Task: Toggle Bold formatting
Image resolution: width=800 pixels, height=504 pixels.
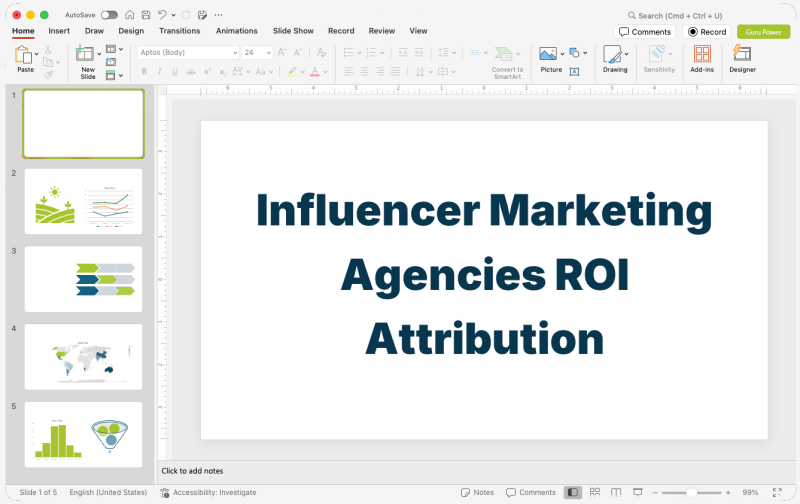Action: [x=144, y=72]
